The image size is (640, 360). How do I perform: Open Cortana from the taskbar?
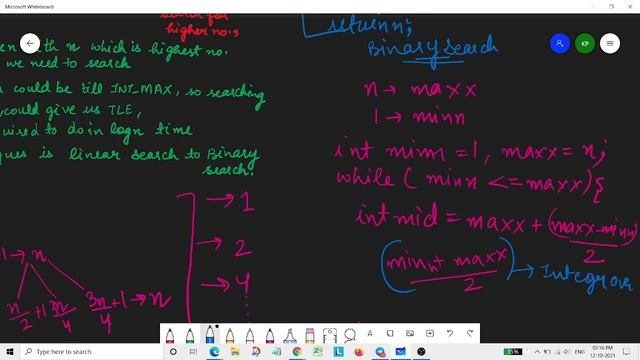173,351
